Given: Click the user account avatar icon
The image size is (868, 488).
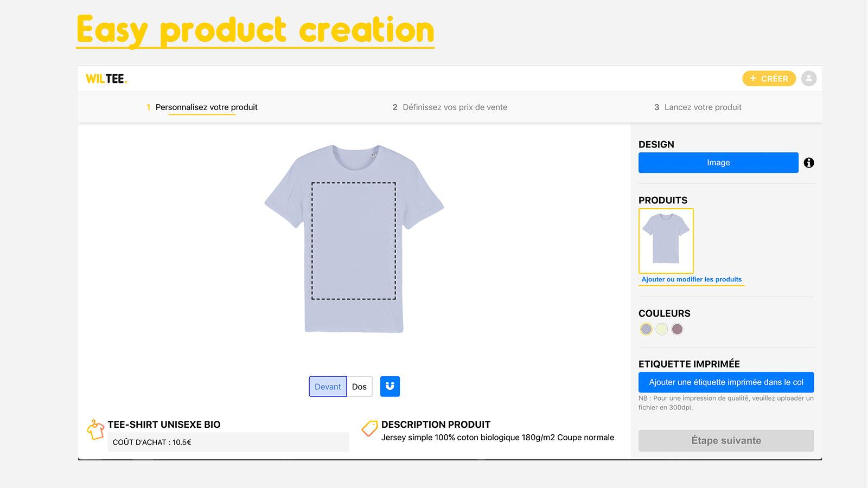Looking at the screenshot, I should tap(808, 79).
